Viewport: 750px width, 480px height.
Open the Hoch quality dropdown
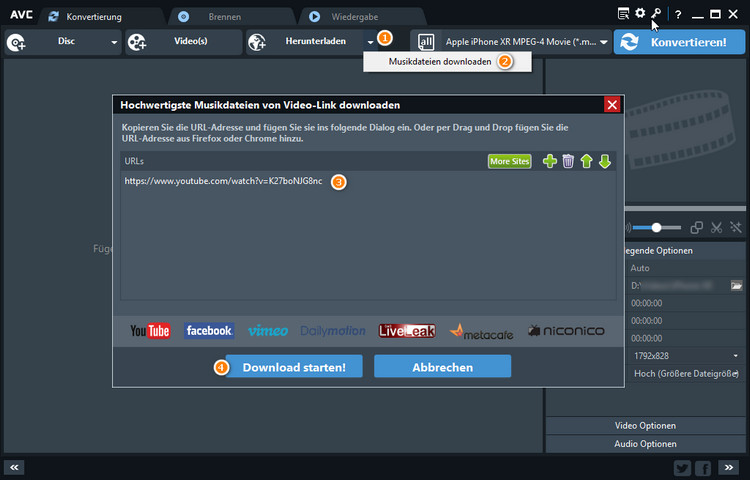[686, 373]
